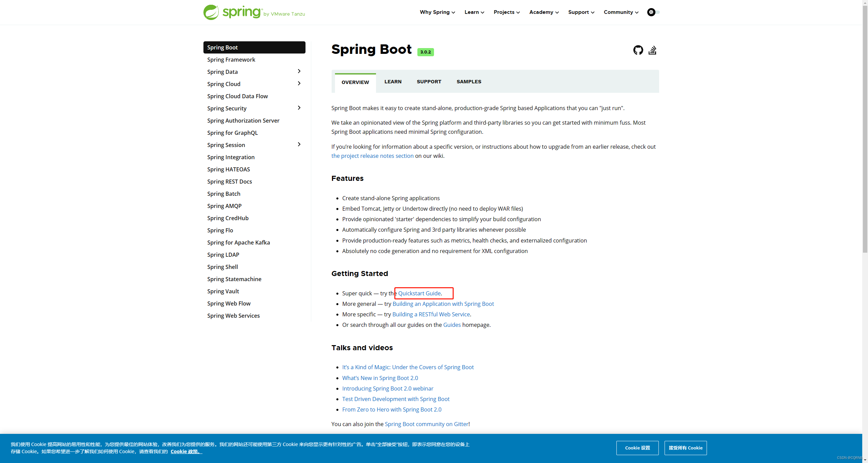This screenshot has width=868, height=463.
Task: Open Spring Flo project
Action: [220, 230]
